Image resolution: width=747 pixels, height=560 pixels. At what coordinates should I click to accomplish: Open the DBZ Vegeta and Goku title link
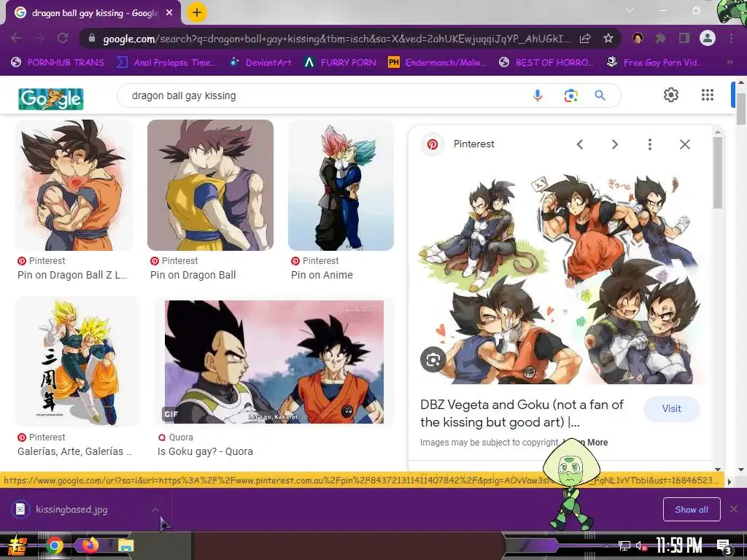pyautogui.click(x=522, y=413)
